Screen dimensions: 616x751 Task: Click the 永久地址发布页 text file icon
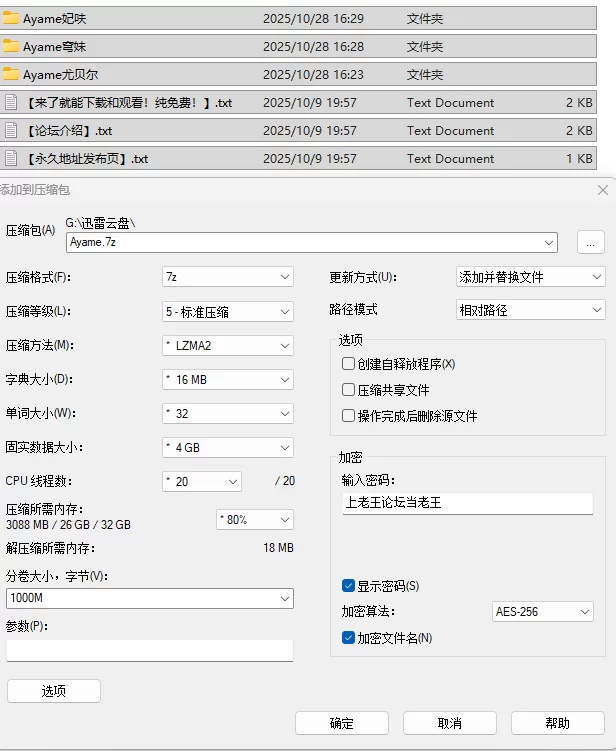[11, 158]
